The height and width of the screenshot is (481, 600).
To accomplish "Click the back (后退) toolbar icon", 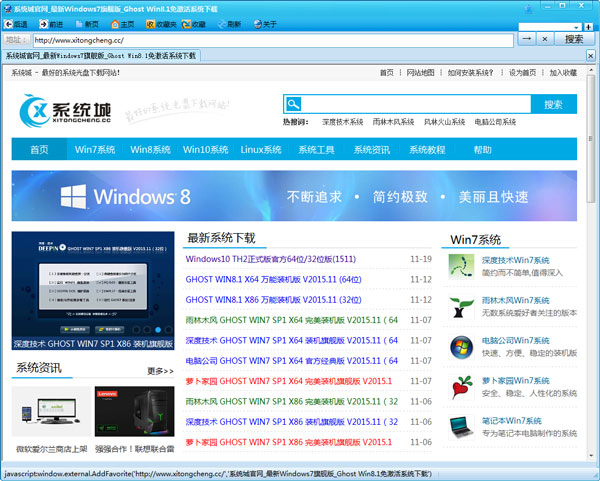I will [x=8, y=24].
